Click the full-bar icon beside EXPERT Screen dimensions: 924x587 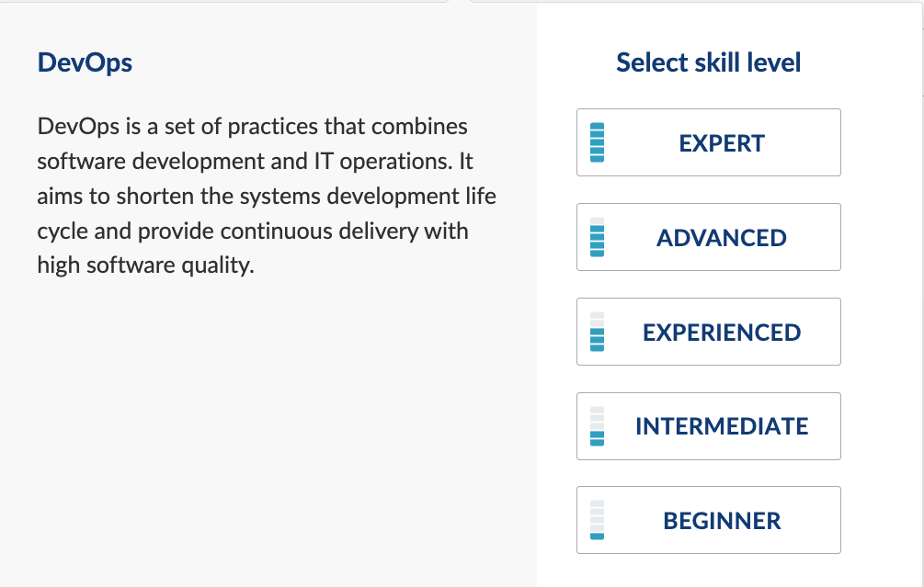(597, 142)
